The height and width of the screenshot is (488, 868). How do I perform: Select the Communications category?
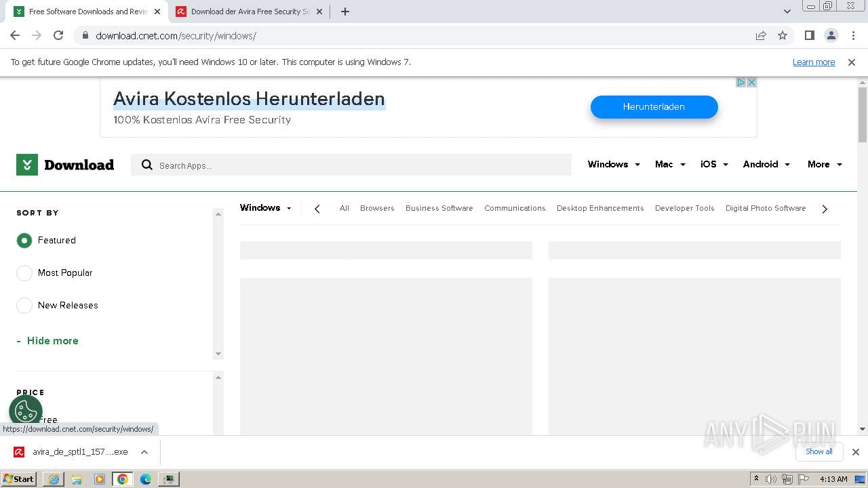pos(515,208)
